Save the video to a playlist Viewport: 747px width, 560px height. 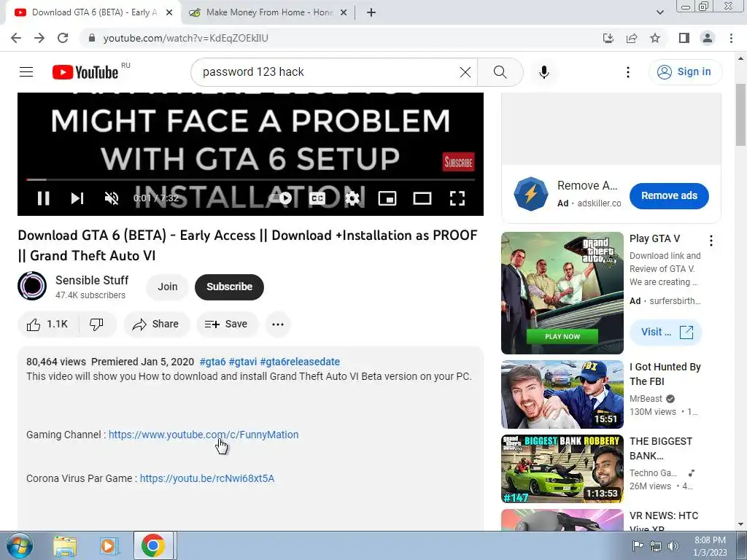pos(226,324)
